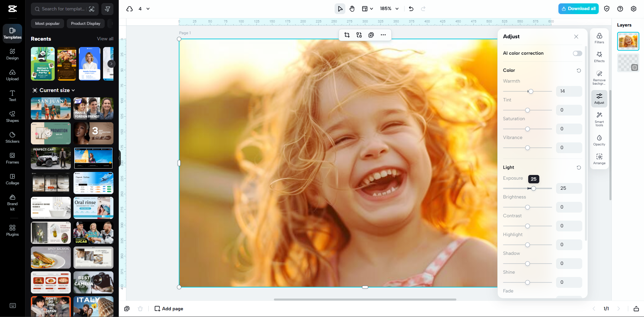644x317 pixels.
Task: Collapse the Current size section
Action: (x=74, y=90)
